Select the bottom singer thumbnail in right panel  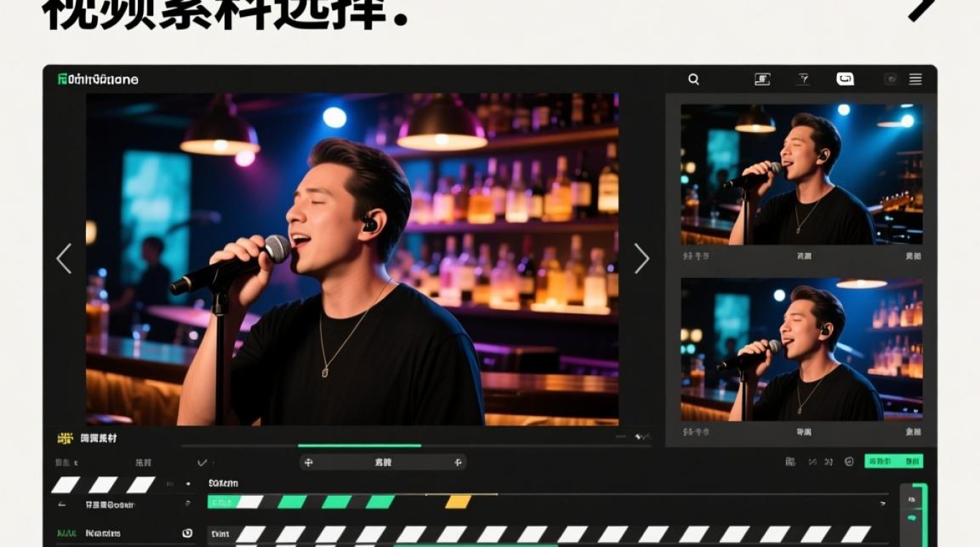click(801, 349)
